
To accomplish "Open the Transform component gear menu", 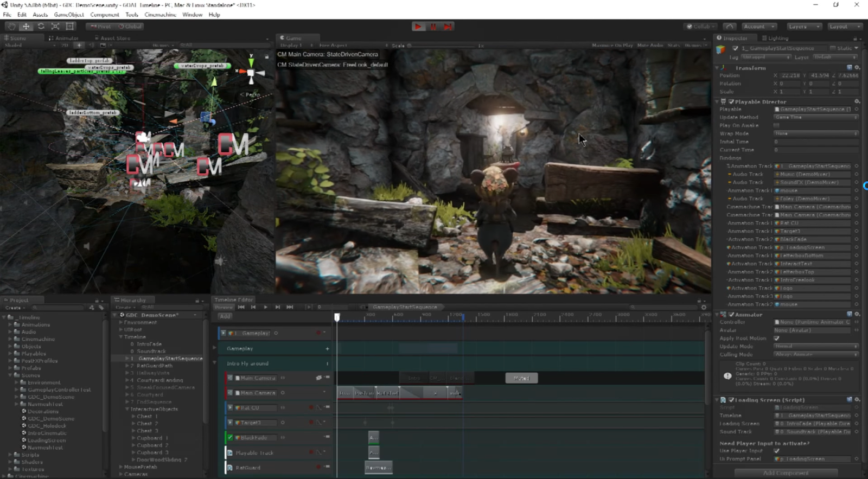I will (857, 68).
